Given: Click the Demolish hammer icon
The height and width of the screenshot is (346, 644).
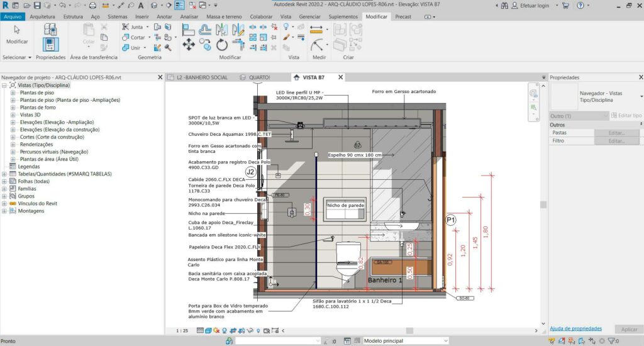Looking at the screenshot, I should tap(168, 48).
